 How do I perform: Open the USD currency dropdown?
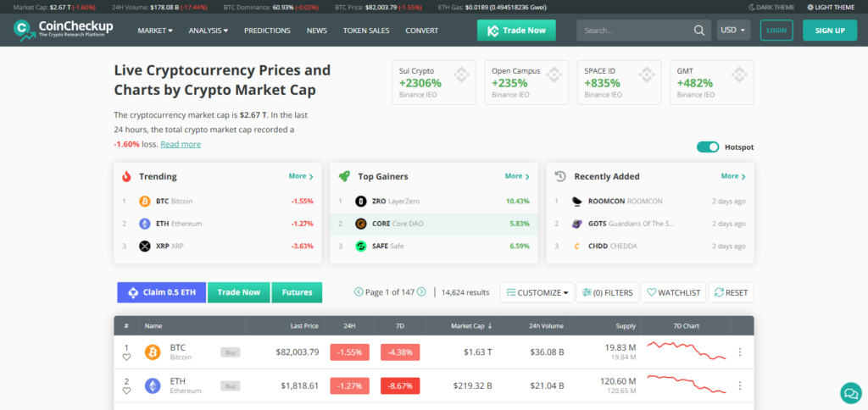733,30
